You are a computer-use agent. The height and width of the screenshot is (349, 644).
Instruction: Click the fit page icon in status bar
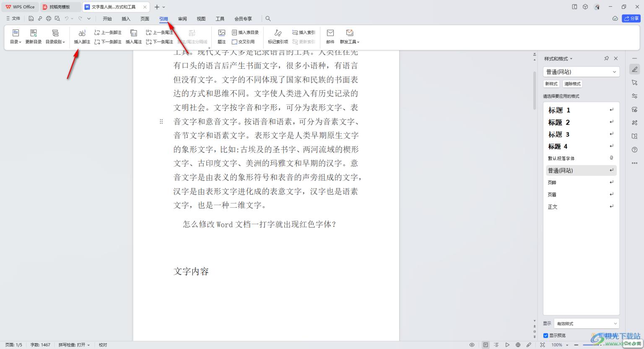pyautogui.click(x=543, y=345)
